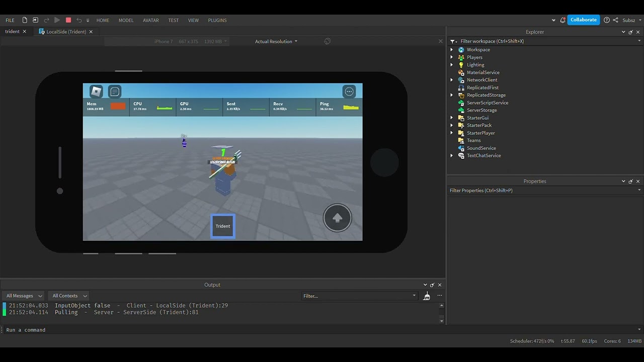Switch to the VIEW ribbon tab
Image resolution: width=644 pixels, height=362 pixels.
193,20
